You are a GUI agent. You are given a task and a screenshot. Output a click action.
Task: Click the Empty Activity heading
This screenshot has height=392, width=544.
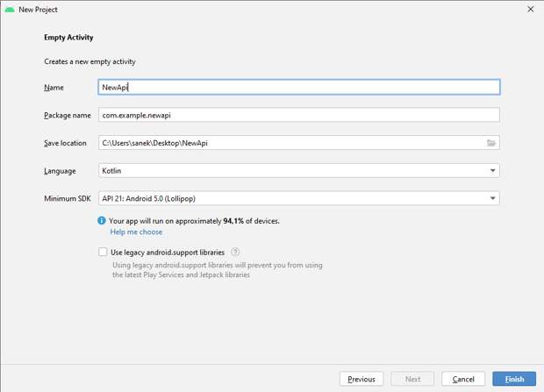point(68,38)
